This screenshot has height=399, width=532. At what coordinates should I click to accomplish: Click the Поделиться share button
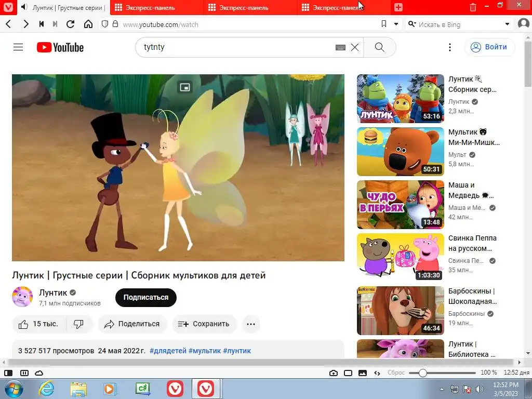coord(132,324)
